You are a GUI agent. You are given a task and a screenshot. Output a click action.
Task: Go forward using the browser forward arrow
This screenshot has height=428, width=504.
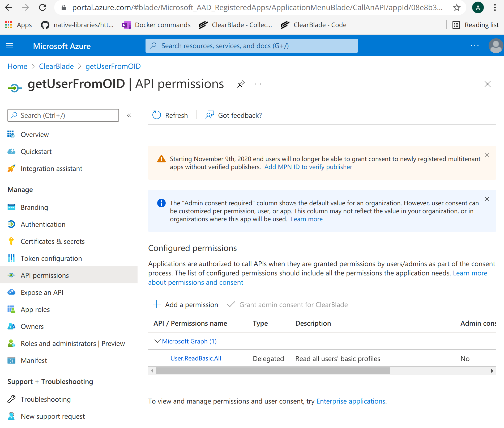[x=25, y=7]
